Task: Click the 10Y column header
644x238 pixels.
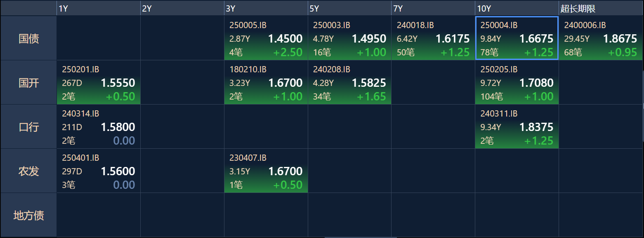Action: 517,8
